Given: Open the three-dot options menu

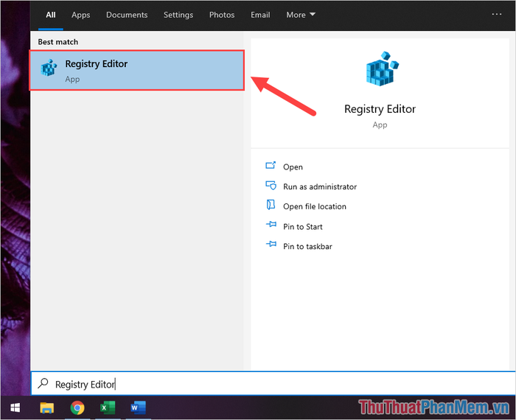Looking at the screenshot, I should tap(497, 14).
